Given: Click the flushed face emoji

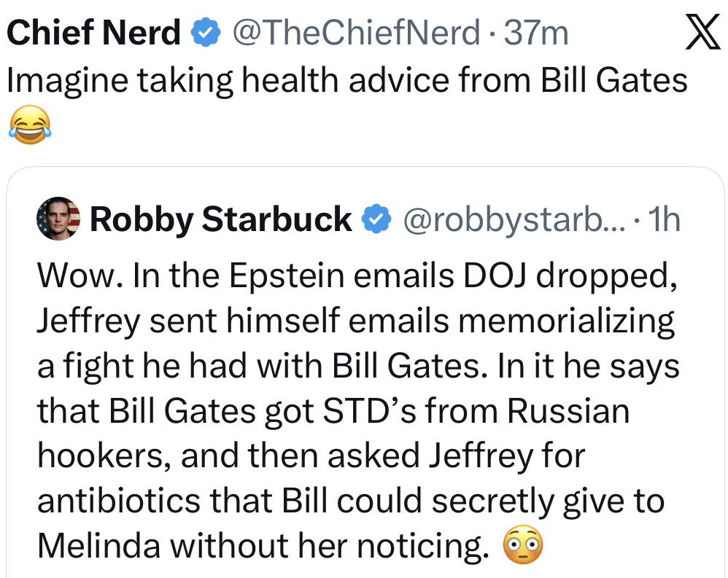Looking at the screenshot, I should click(x=524, y=544).
